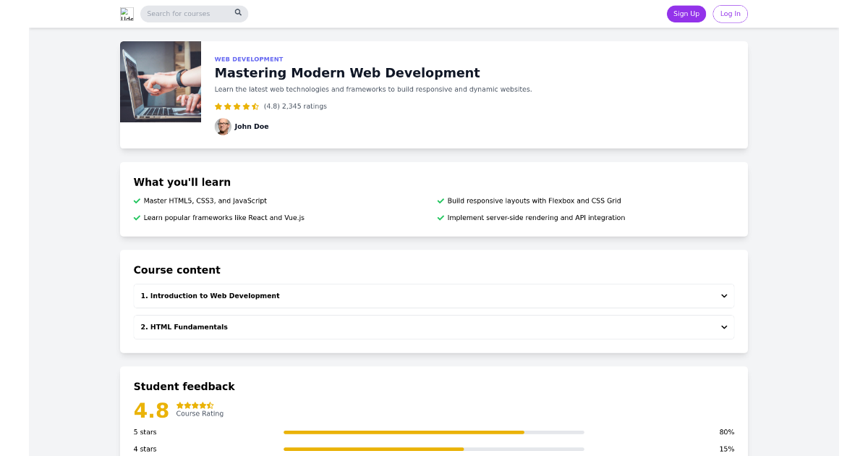868x456 pixels.
Task: Click the site logo in the header
Action: point(127,14)
